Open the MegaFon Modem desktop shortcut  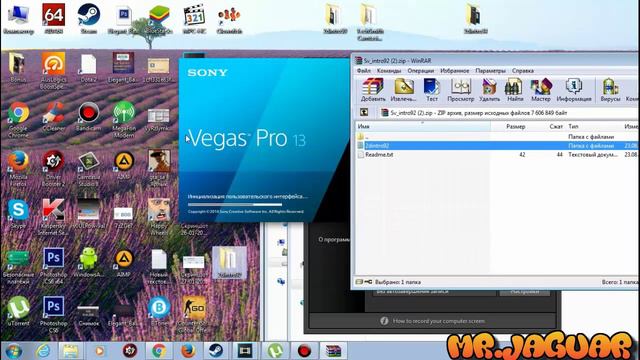point(124,120)
